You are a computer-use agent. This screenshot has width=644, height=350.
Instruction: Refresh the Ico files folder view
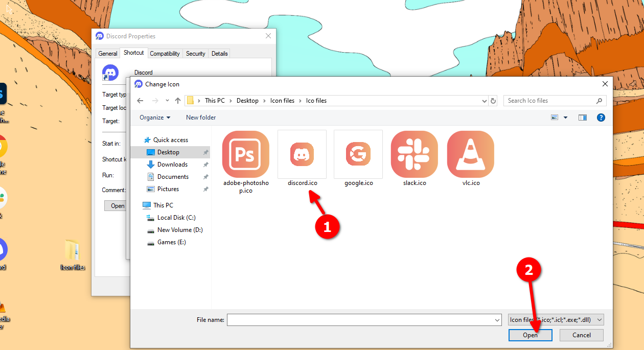(493, 101)
